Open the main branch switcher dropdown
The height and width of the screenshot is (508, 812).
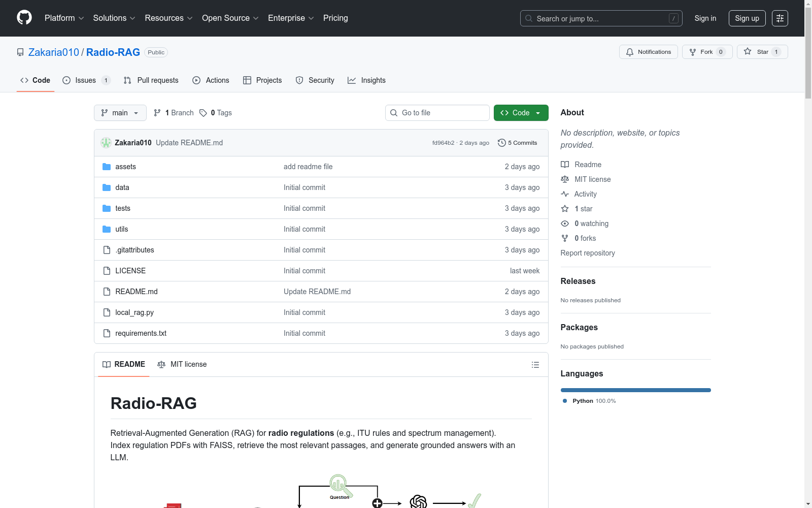tap(120, 113)
